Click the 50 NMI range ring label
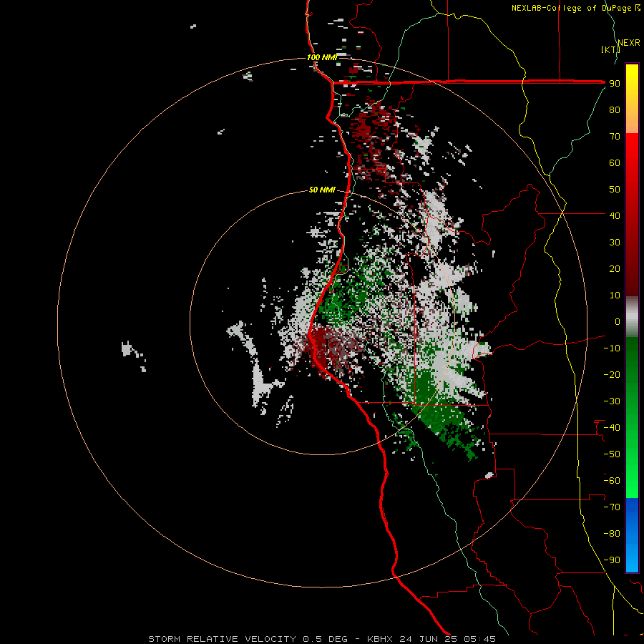 click(322, 190)
